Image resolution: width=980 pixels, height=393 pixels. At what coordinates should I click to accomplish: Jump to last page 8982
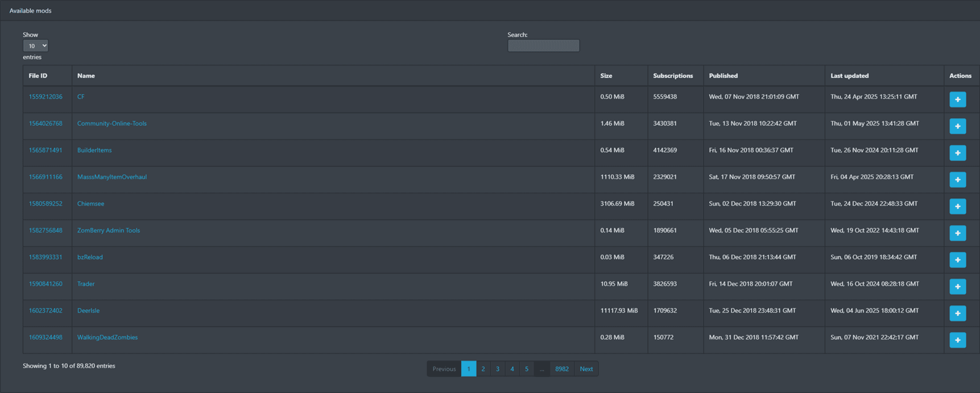pos(562,369)
